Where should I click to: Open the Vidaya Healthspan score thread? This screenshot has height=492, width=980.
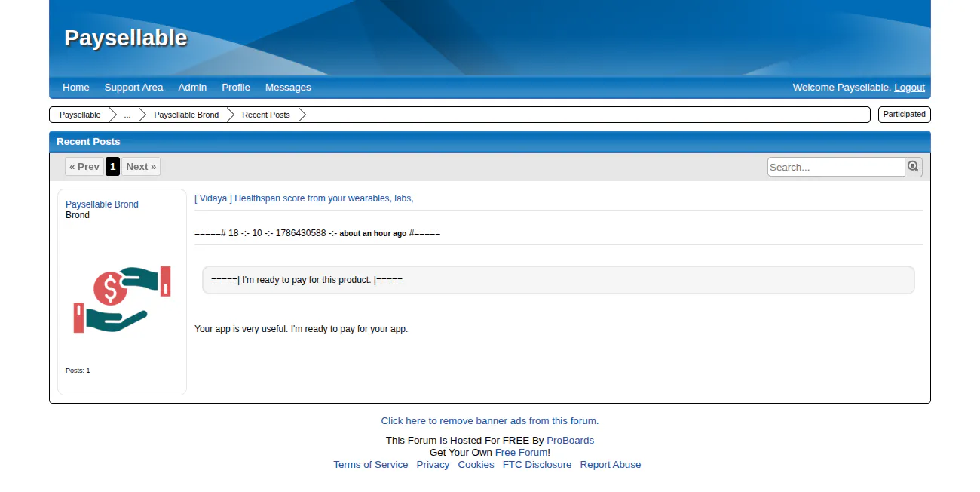[304, 198]
